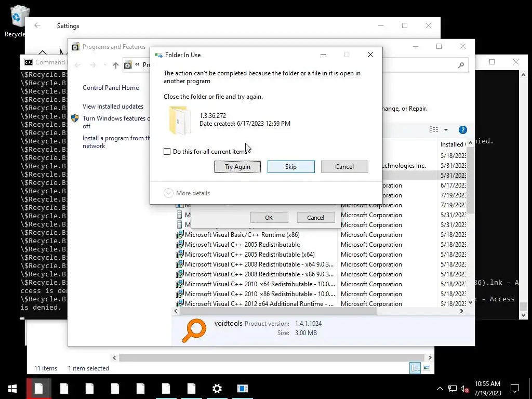Cancel the Folder In Use dialog
532x399 pixels.
click(x=344, y=167)
